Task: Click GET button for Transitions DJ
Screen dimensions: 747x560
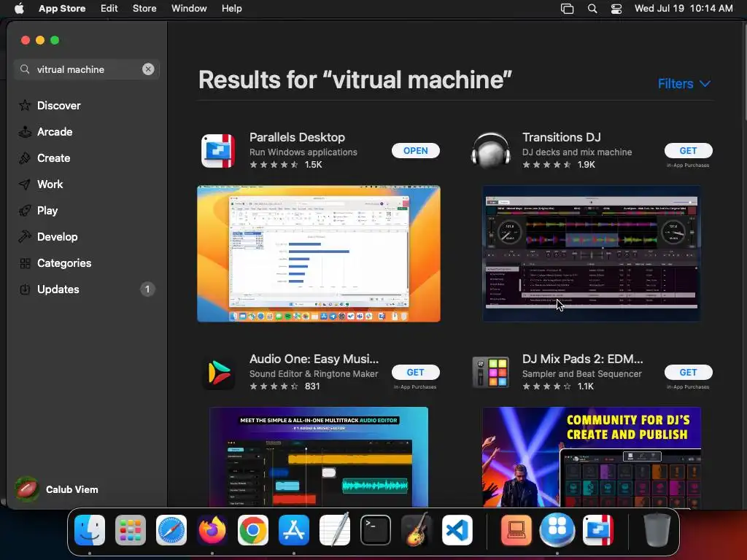Action: 688,151
